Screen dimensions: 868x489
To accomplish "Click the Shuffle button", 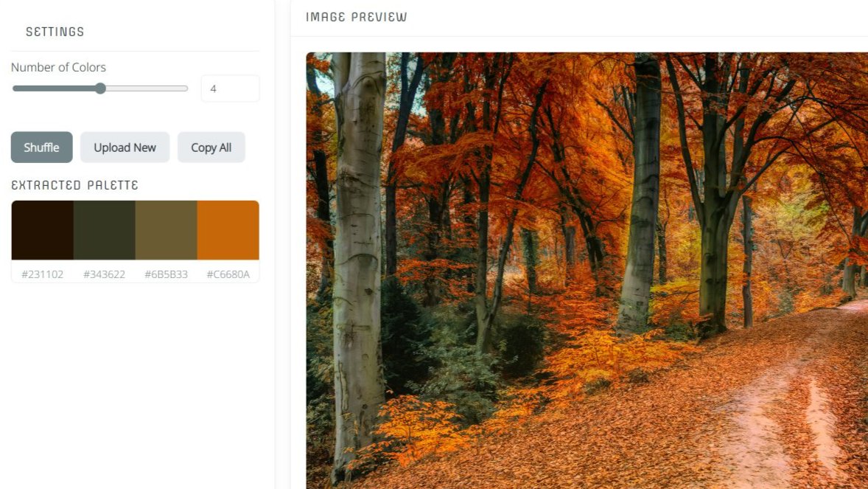I will (x=41, y=148).
